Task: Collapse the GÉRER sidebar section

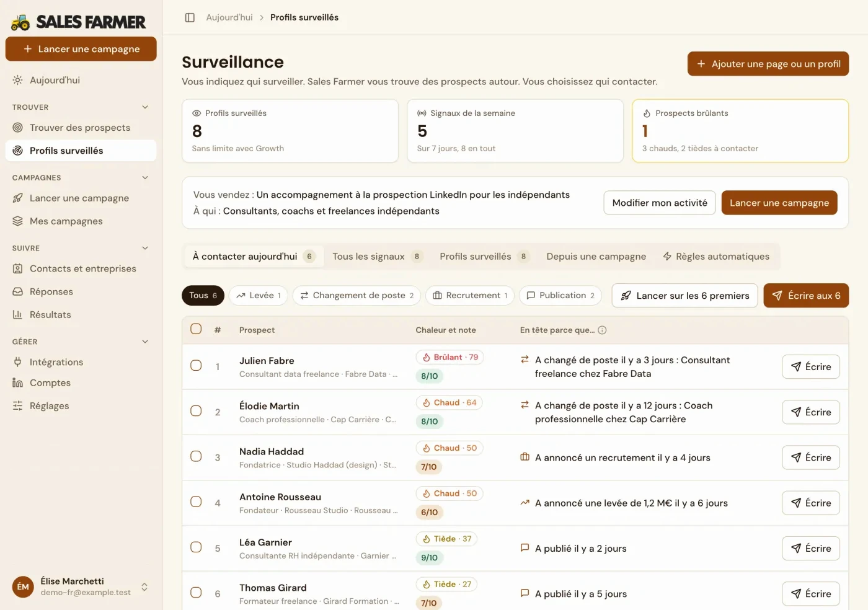Action: (145, 342)
